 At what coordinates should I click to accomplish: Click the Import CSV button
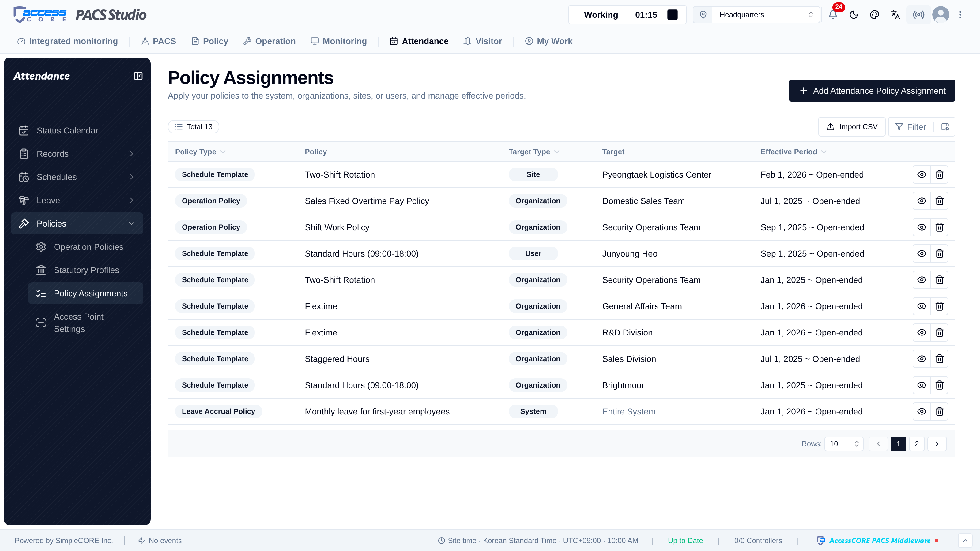(852, 127)
